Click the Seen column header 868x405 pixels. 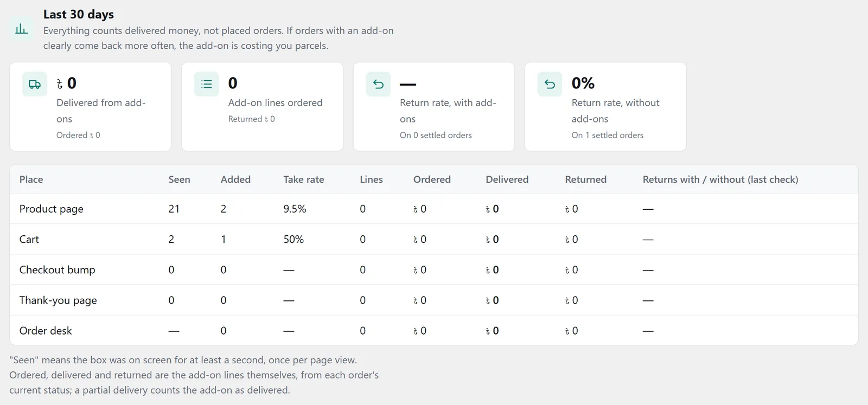(x=179, y=179)
